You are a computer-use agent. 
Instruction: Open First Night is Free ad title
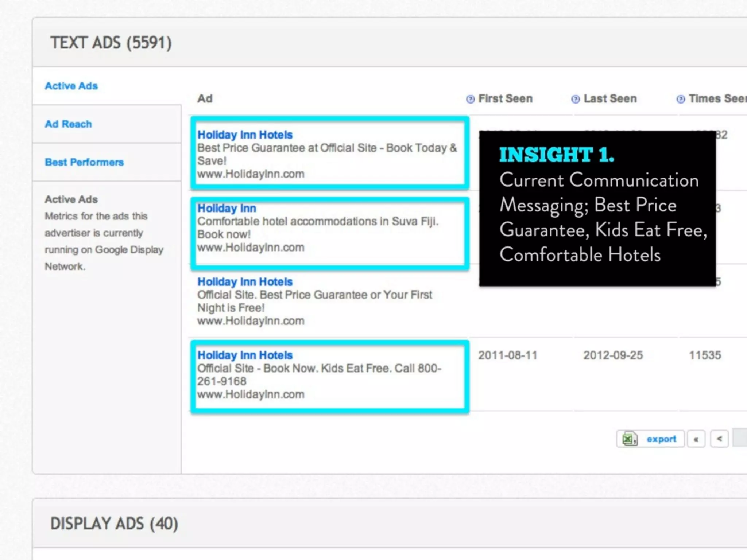245,282
